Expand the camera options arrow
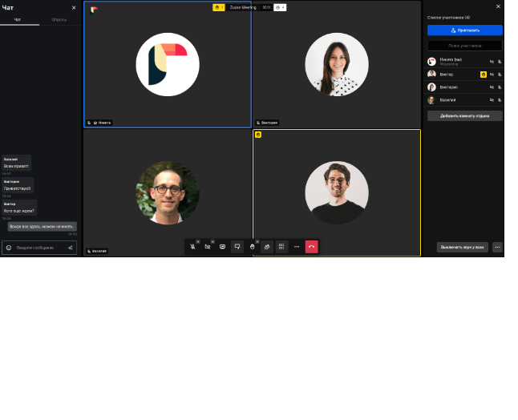 pos(212,242)
